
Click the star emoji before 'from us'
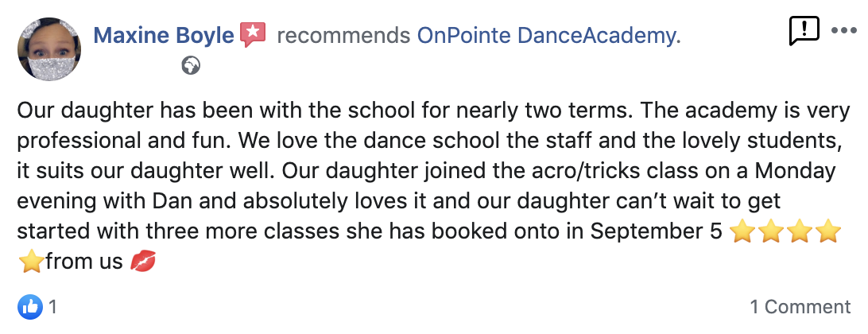(31, 262)
